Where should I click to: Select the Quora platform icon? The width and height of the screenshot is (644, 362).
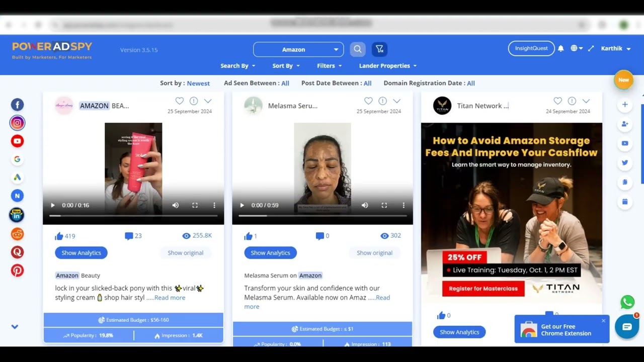click(17, 252)
